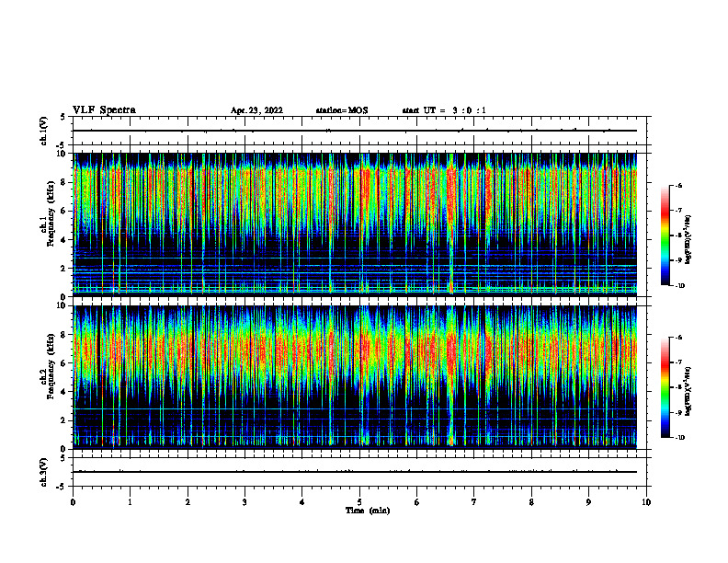Click time axis tick label "9"
The height and width of the screenshot is (563, 728).
point(588,502)
